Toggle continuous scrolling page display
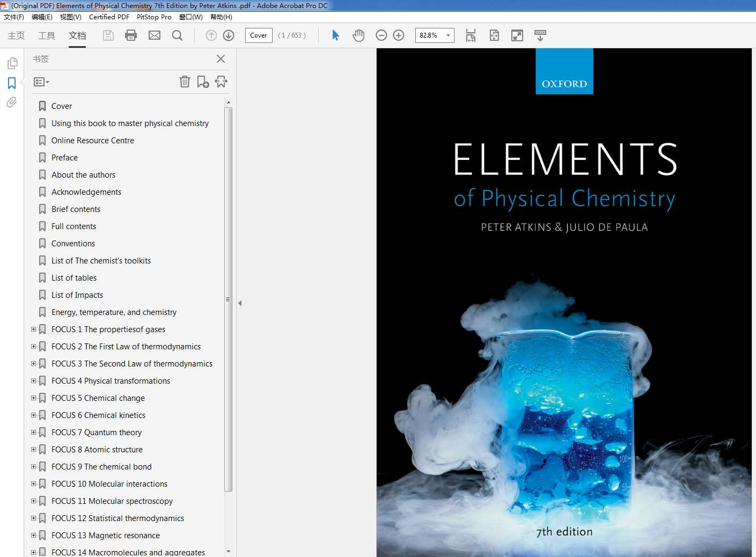The height and width of the screenshot is (557, 756). pyautogui.click(x=540, y=35)
